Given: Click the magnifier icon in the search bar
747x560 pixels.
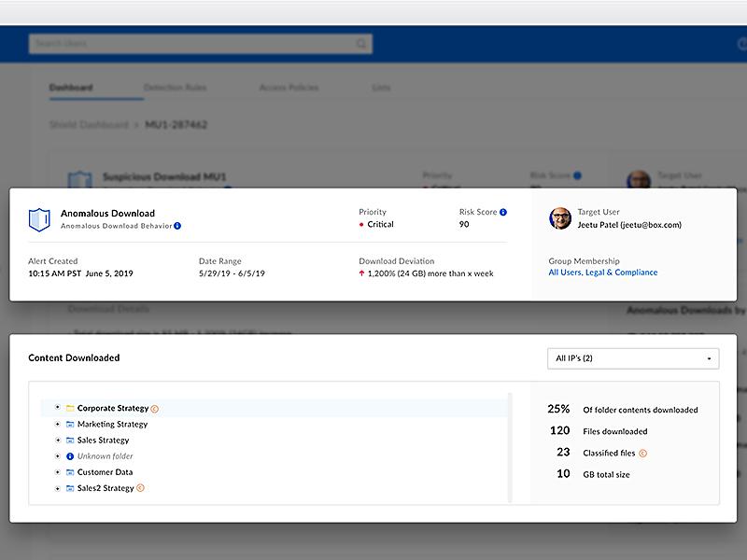Looking at the screenshot, I should click(x=361, y=44).
